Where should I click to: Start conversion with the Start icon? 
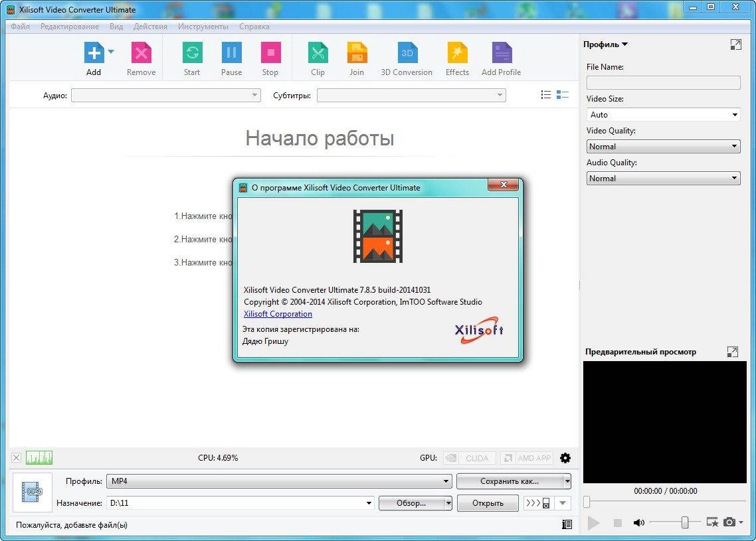pos(193,52)
